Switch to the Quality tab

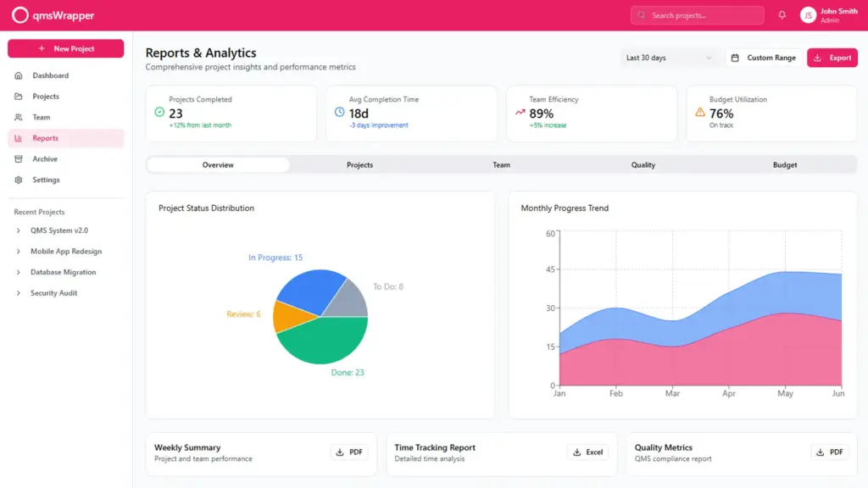(x=643, y=165)
